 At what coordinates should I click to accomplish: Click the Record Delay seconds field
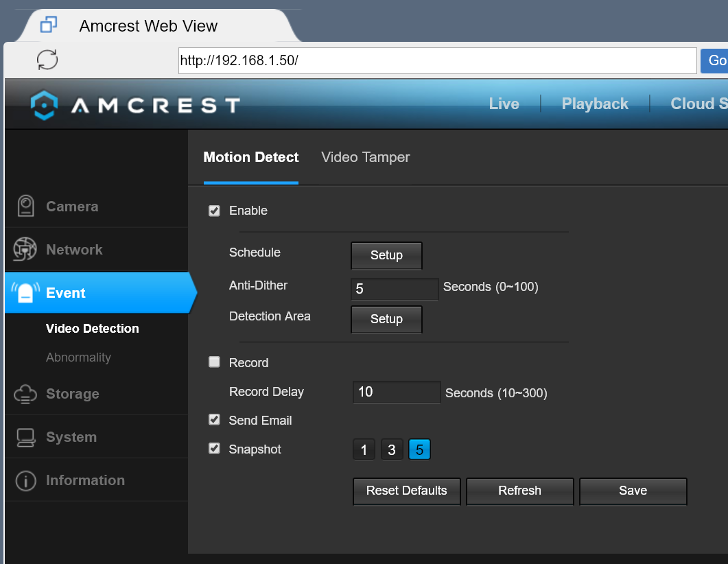click(397, 392)
